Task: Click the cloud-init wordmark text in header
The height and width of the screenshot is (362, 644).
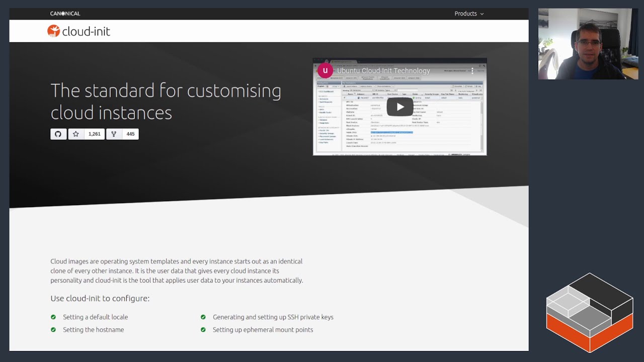Action: 86,32
